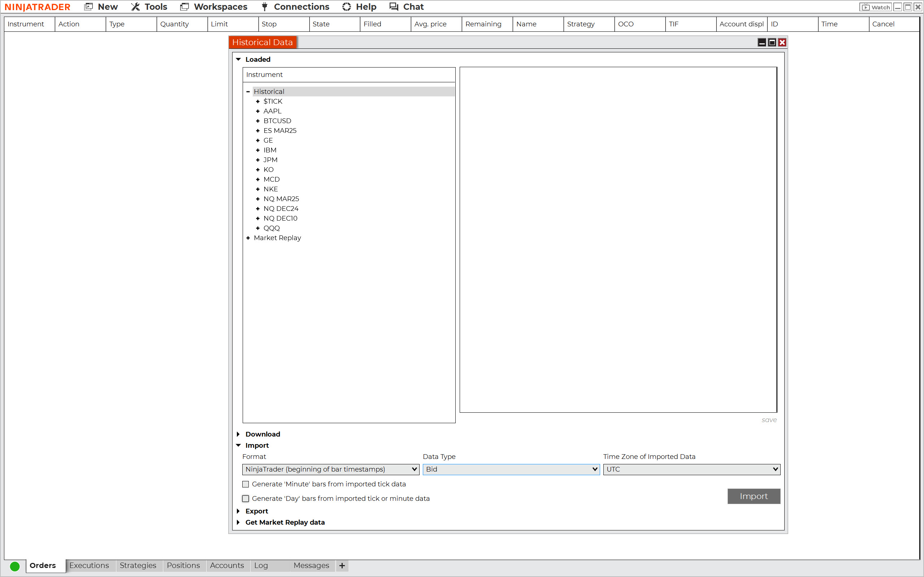
Task: Open the Data Type dropdown showing Bid
Action: click(511, 469)
